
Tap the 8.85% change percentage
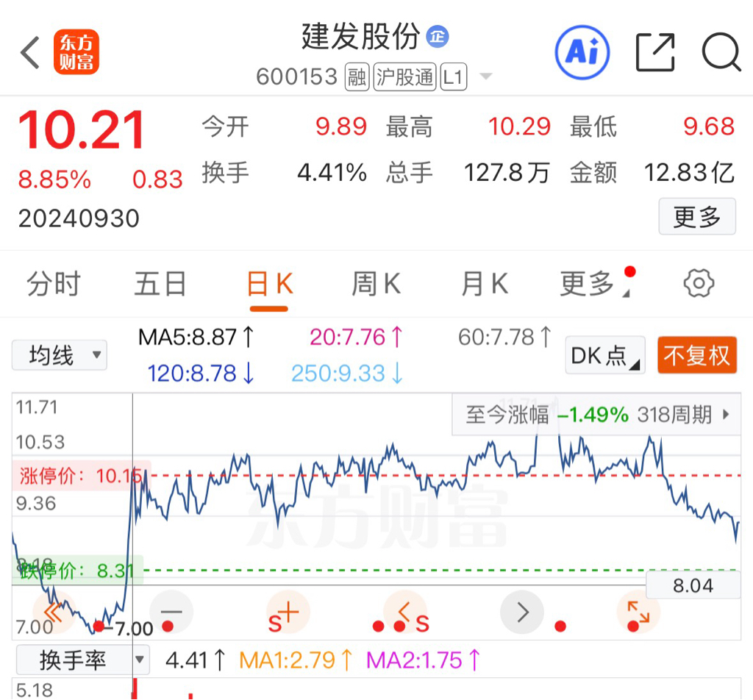tap(54, 179)
